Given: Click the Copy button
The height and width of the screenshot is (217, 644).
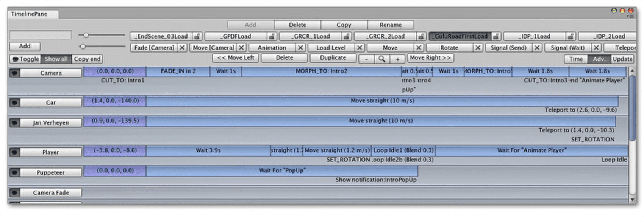Looking at the screenshot, I should click(x=344, y=25).
